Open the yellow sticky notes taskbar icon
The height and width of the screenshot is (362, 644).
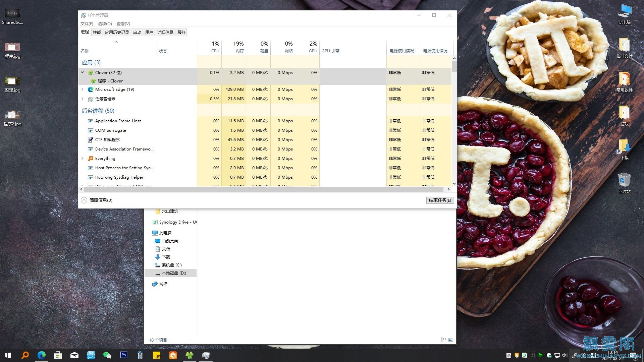[156, 355]
